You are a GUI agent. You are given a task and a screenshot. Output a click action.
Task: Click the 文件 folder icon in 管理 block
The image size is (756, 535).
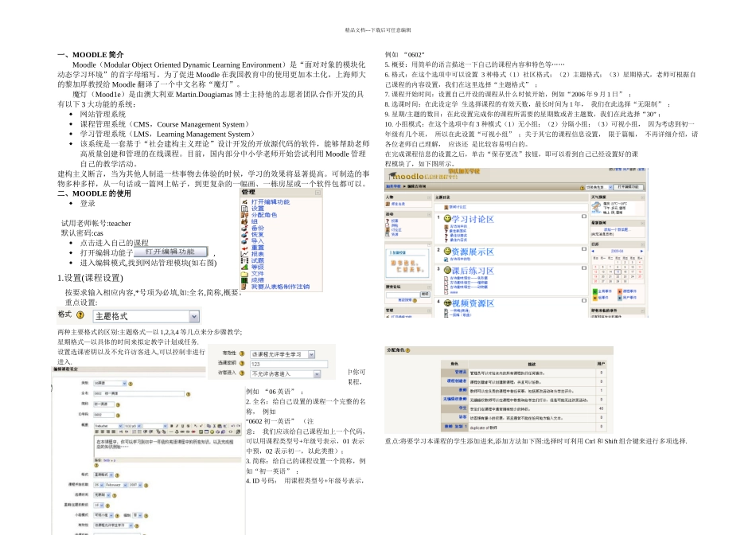(245, 274)
